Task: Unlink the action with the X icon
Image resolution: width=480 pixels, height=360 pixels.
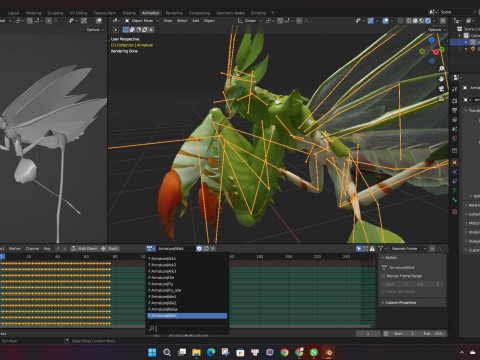Action: tap(213, 248)
